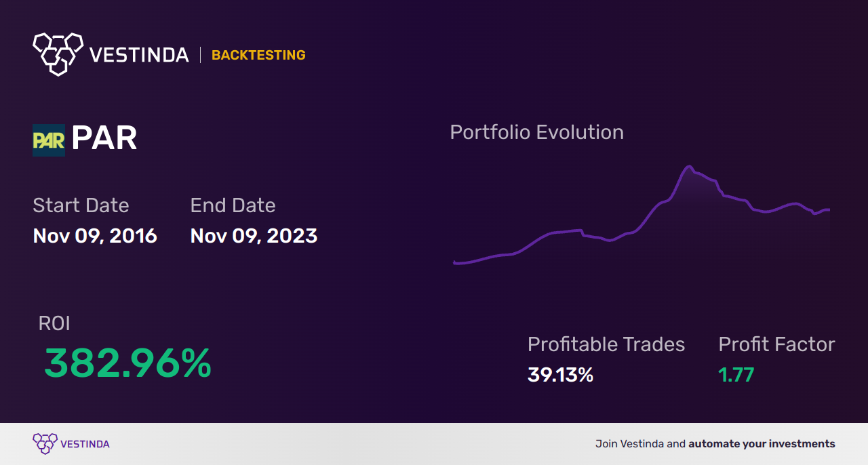This screenshot has width=868, height=465.
Task: Click the 382.96% ROI value
Action: point(127,364)
